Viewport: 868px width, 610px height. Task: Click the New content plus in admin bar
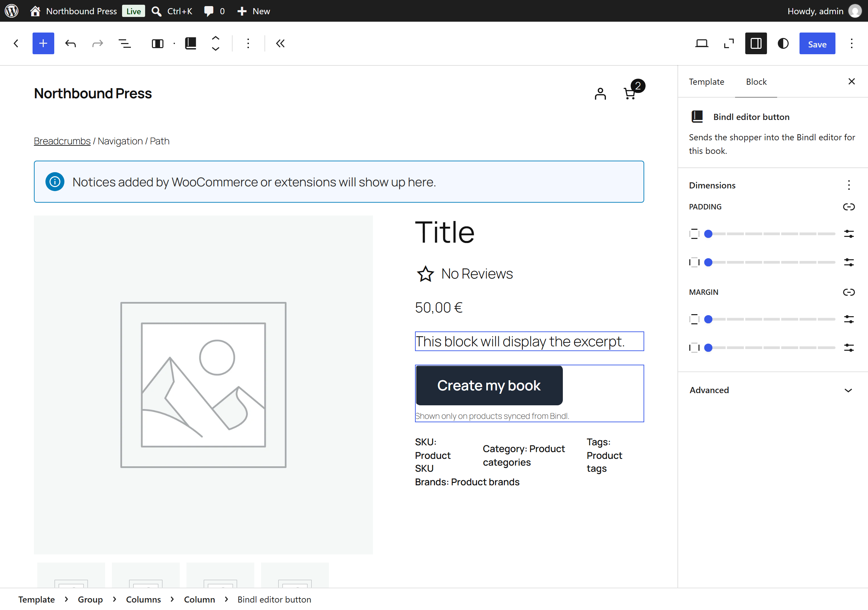pyautogui.click(x=254, y=11)
